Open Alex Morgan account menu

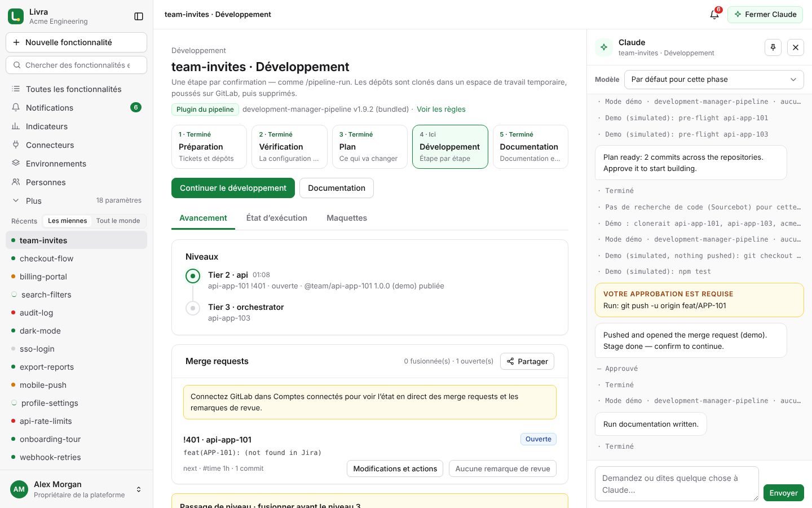[76, 489]
